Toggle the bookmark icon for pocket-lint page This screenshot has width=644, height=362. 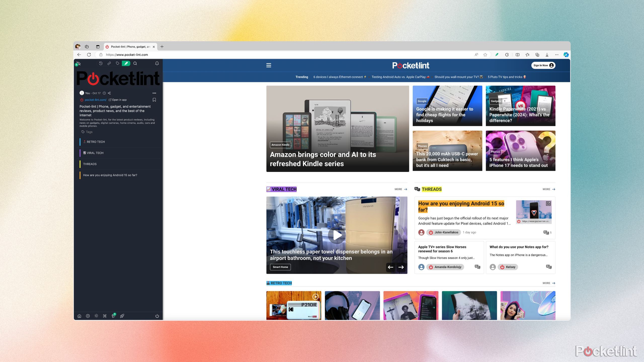point(154,100)
